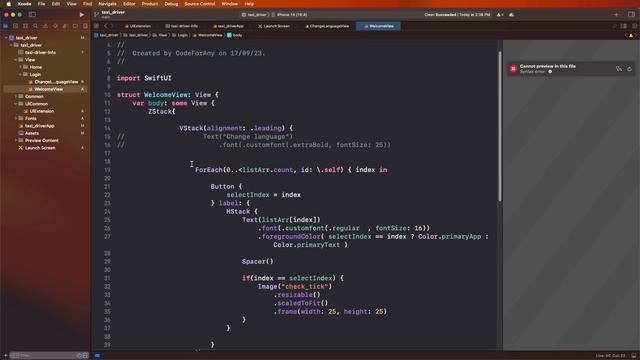640x360 pixels.
Task: Click the navigator filter field
Action: (49, 356)
